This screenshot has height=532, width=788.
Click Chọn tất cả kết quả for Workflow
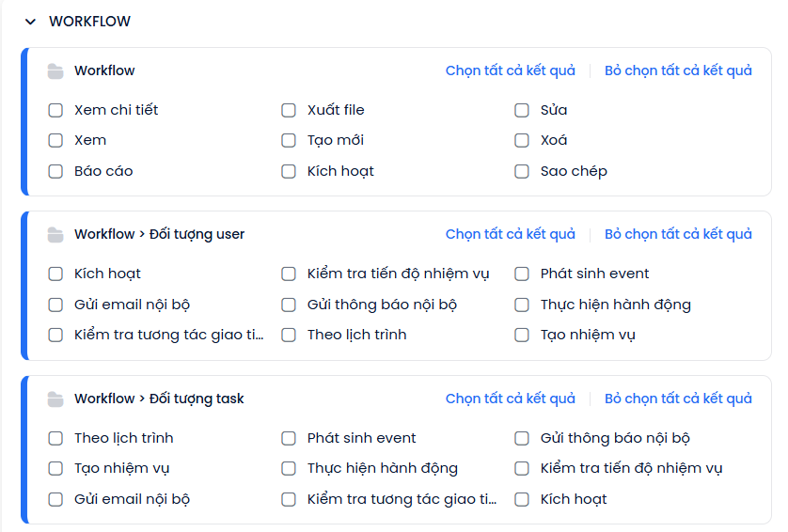(510, 71)
